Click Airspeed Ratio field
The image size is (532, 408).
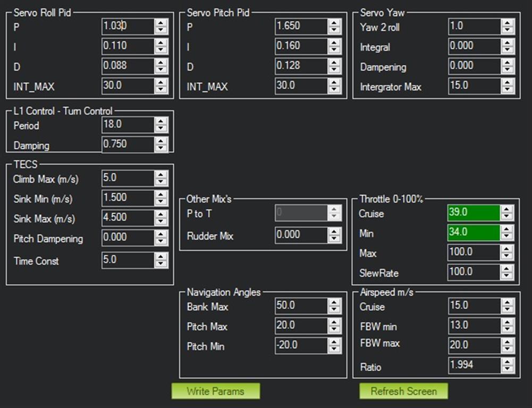point(475,365)
